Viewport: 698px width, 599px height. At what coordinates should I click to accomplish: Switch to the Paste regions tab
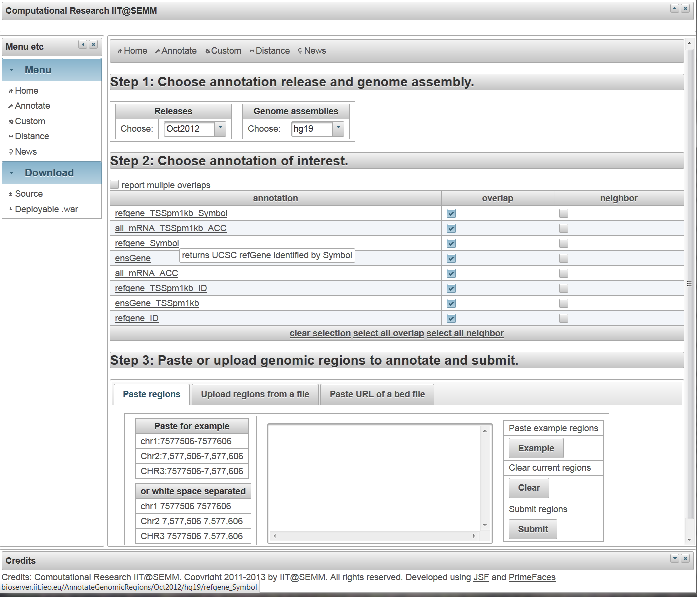(151, 394)
